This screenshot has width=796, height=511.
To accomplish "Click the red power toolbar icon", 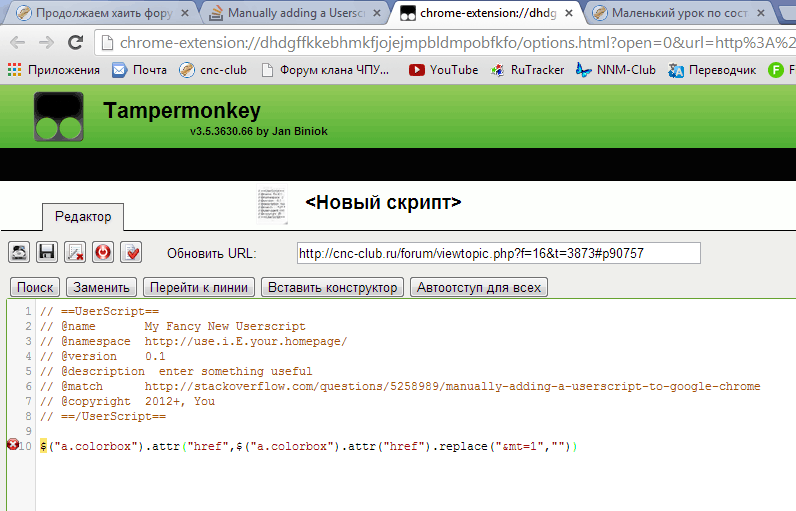I will [x=103, y=252].
